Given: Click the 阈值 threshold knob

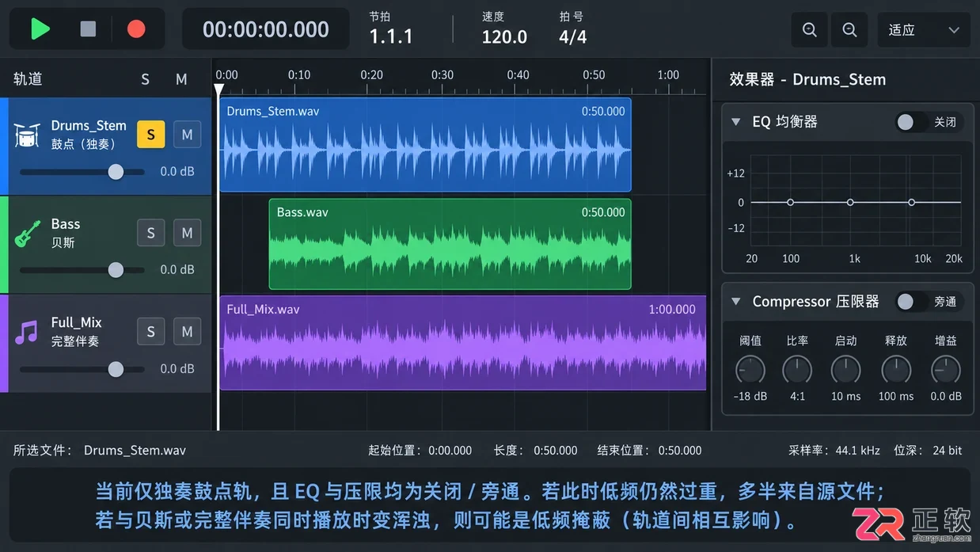Looking at the screenshot, I should pos(750,370).
